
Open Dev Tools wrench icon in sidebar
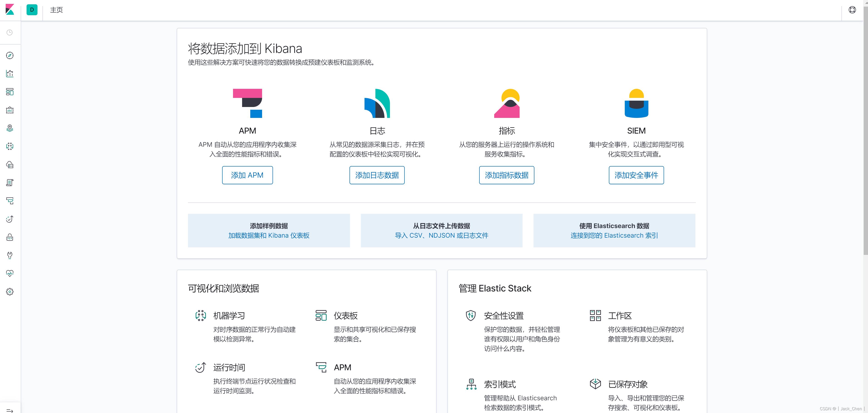(10, 255)
